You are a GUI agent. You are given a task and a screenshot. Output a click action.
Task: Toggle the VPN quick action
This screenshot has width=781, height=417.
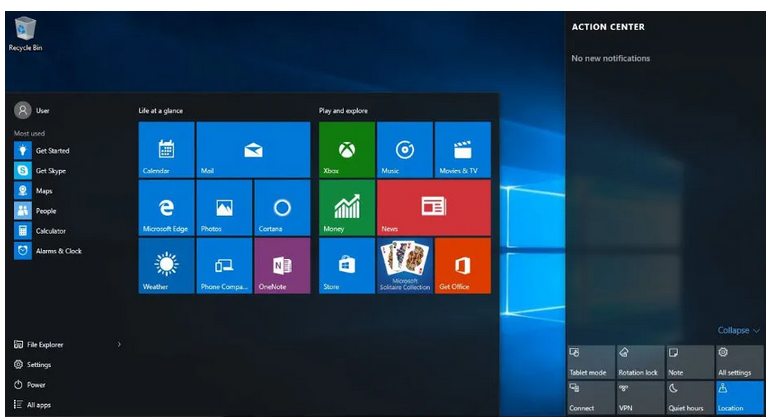[x=641, y=398]
